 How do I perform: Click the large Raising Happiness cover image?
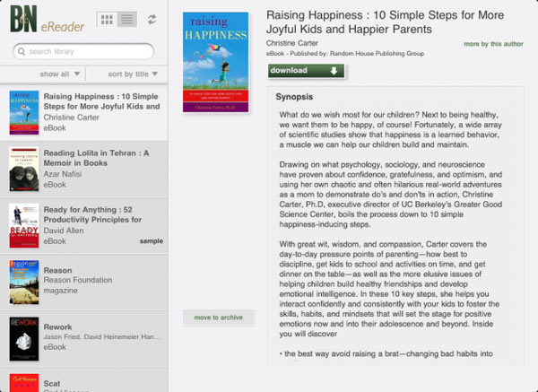pos(215,63)
